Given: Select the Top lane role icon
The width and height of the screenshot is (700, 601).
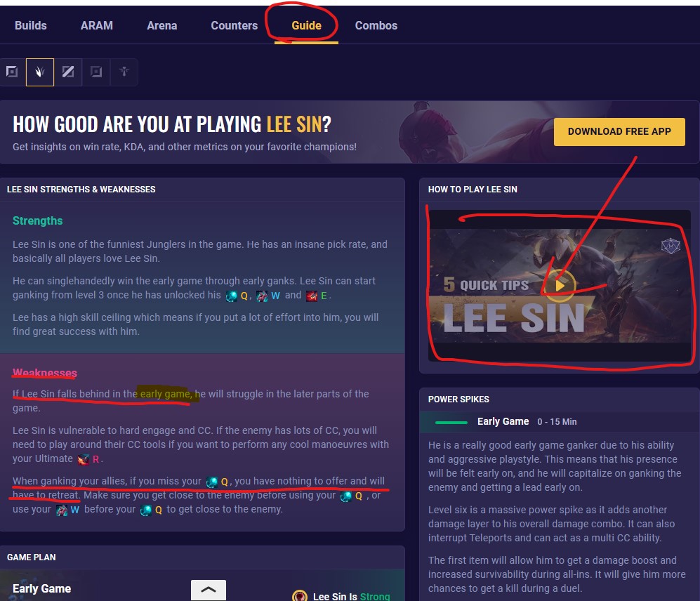Looking at the screenshot, I should click(12, 72).
